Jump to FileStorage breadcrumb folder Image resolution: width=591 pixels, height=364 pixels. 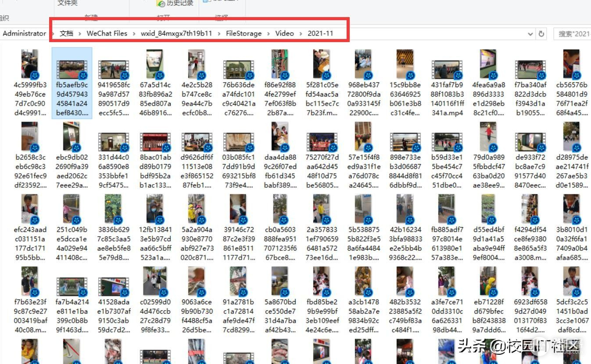pyautogui.click(x=244, y=33)
